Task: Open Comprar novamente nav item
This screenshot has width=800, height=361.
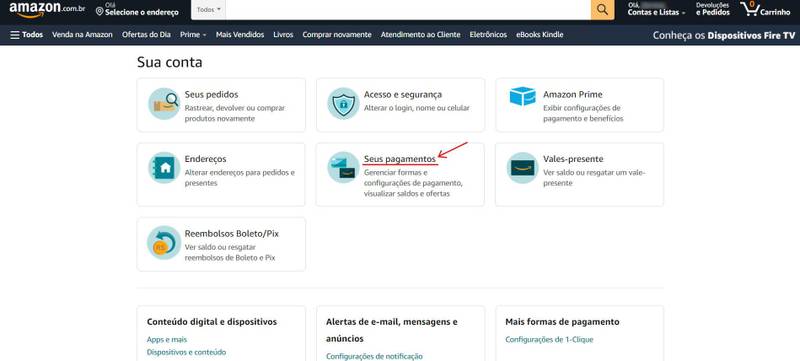Action: [337, 35]
